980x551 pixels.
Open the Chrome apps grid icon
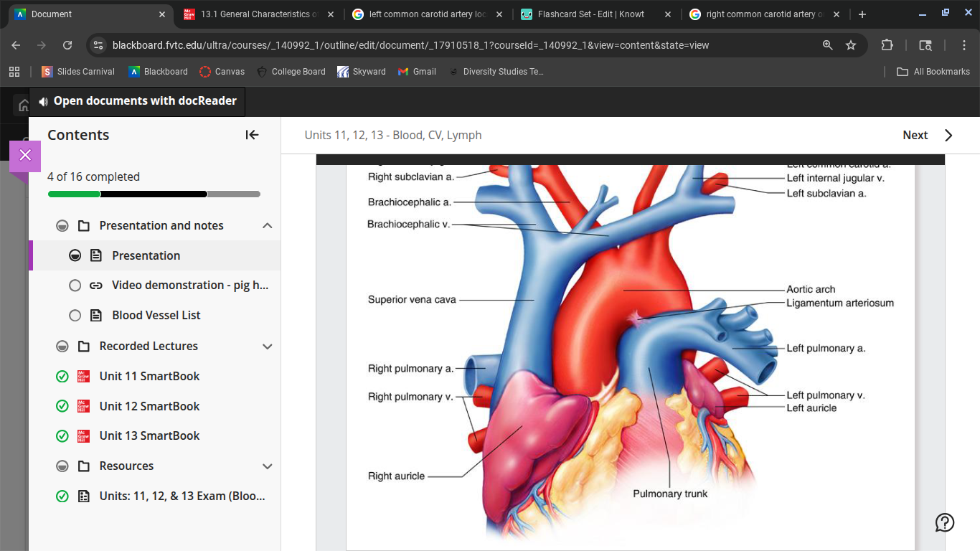point(14,72)
